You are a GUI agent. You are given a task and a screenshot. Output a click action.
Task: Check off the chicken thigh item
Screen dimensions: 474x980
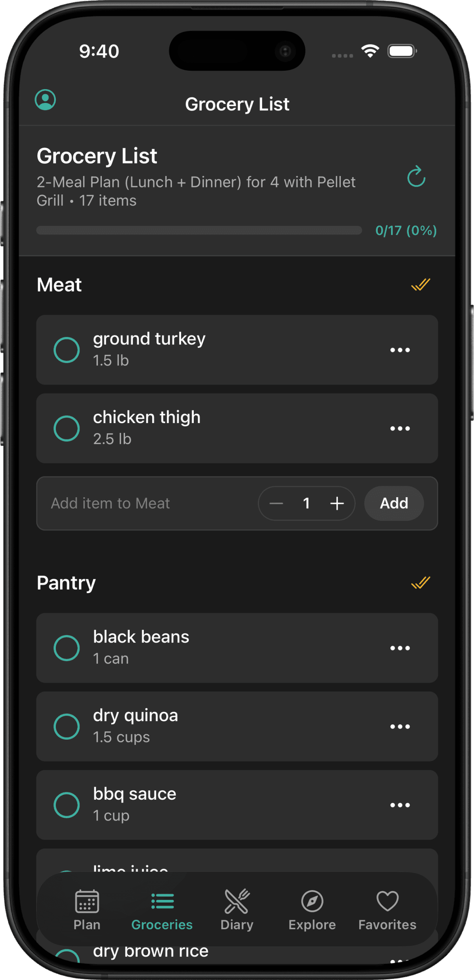(67, 428)
